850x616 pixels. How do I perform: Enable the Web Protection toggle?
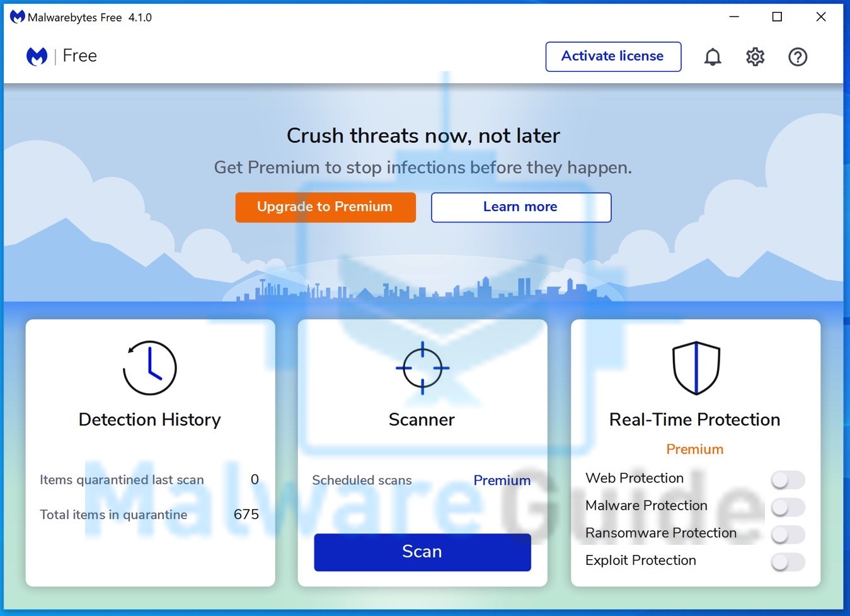(x=788, y=480)
